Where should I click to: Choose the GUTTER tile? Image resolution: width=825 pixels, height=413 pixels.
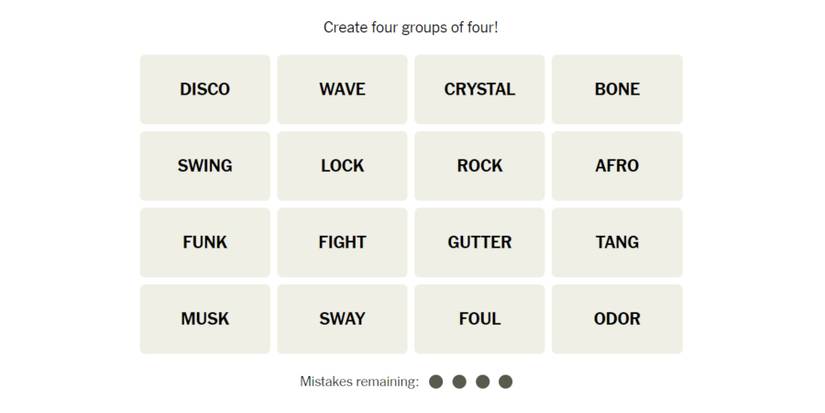(479, 242)
